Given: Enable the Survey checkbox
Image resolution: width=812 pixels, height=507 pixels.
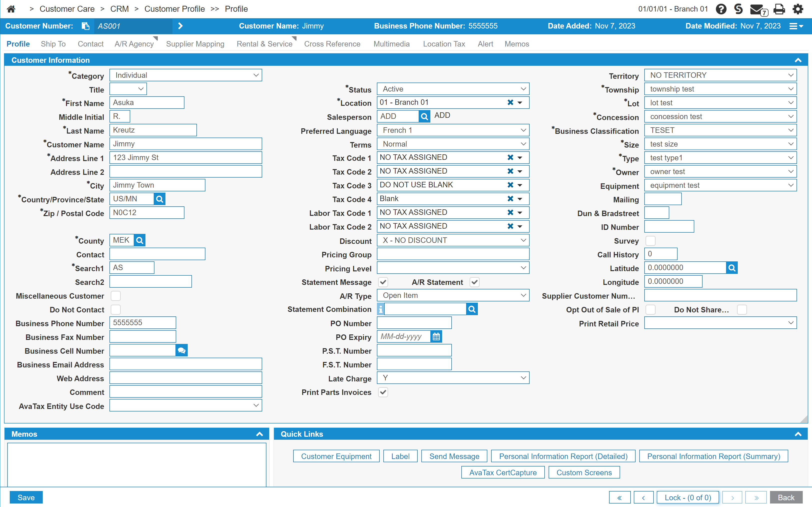Looking at the screenshot, I should 650,241.
